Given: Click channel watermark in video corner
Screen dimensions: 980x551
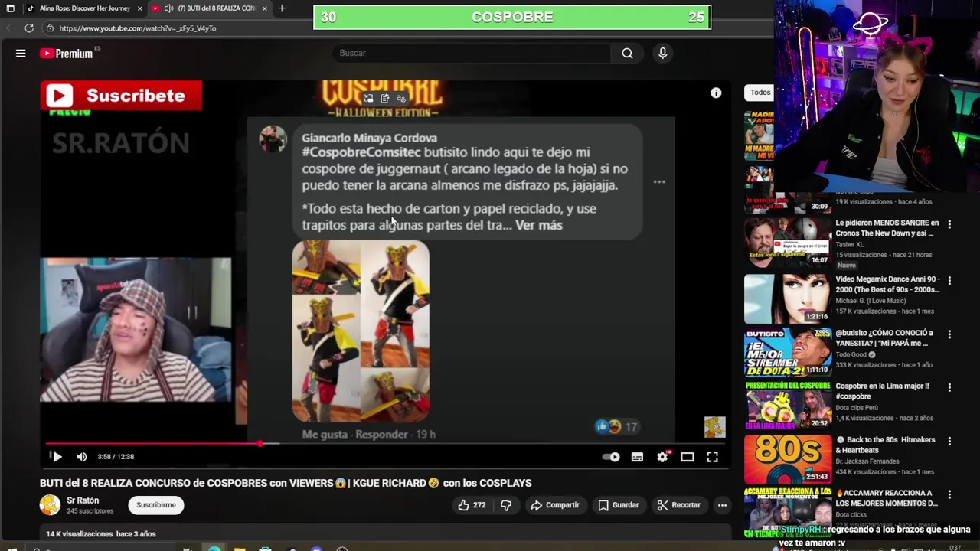Looking at the screenshot, I should coord(714,427).
